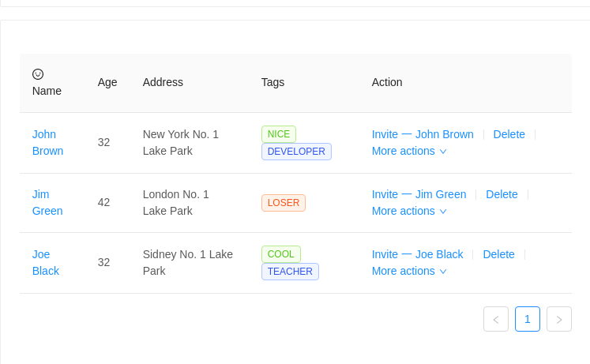Select page 1 in pagination

tap(528, 319)
